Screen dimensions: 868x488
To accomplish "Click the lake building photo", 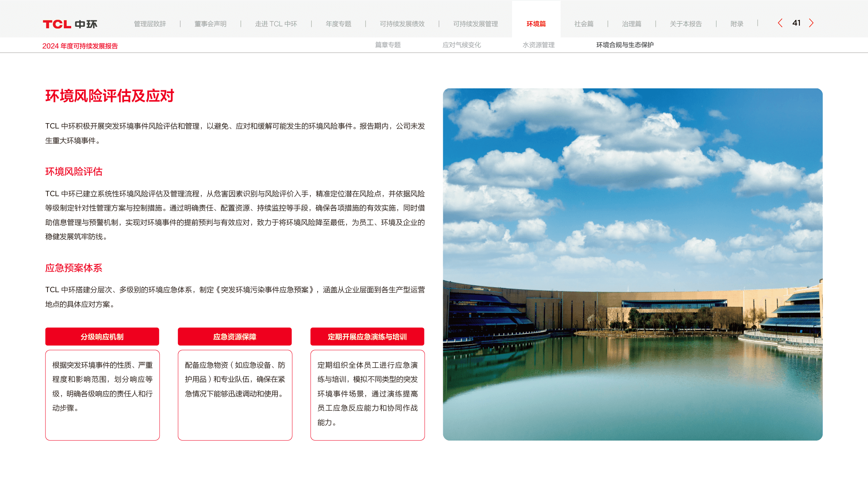I will point(632,264).
